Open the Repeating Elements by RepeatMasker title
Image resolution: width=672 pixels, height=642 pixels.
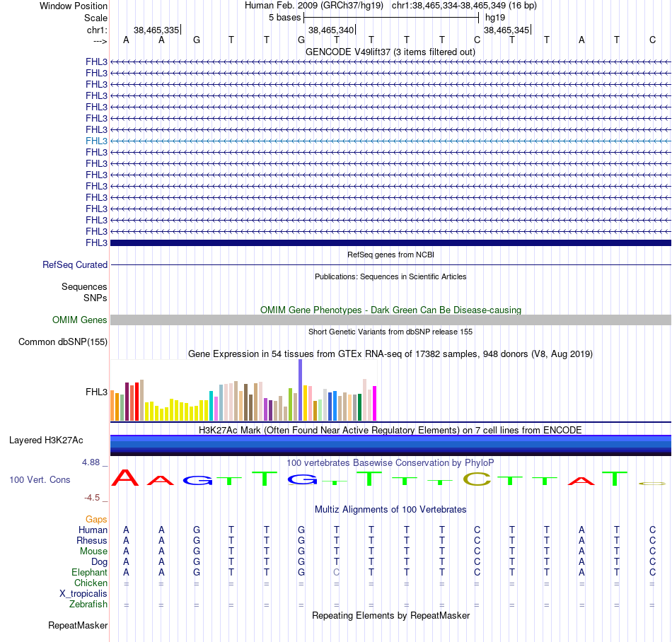(390, 615)
